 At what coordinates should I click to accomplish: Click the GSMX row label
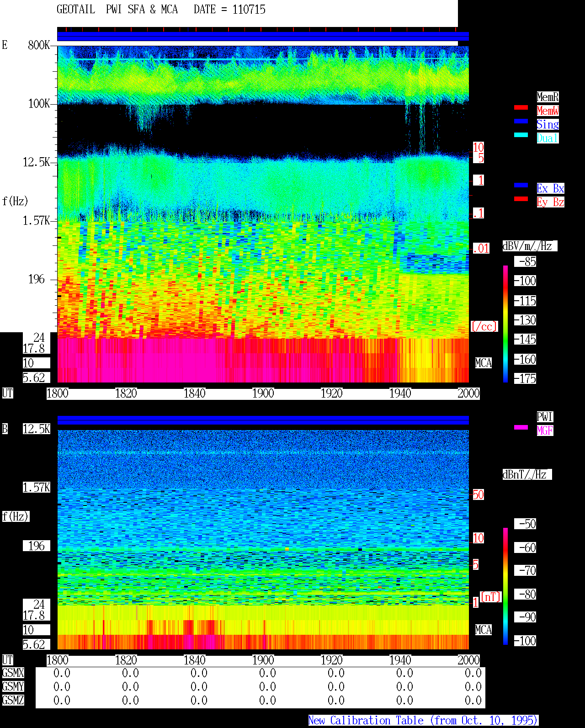13,673
